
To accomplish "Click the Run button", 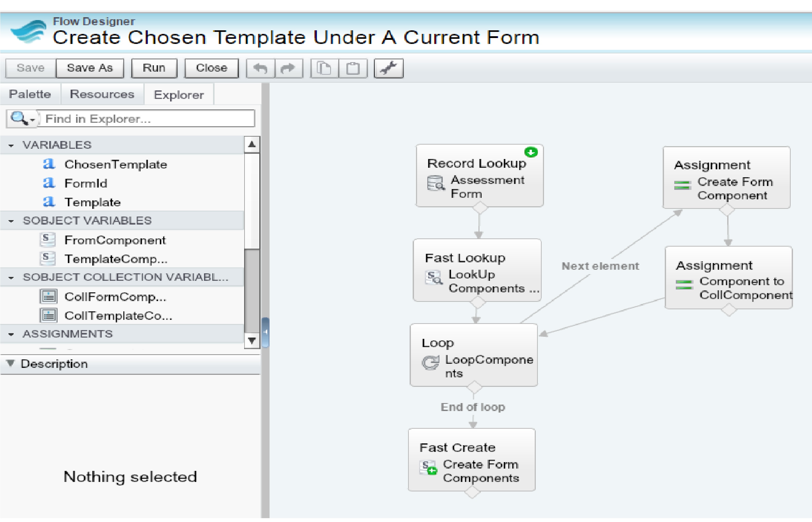I will [x=154, y=68].
